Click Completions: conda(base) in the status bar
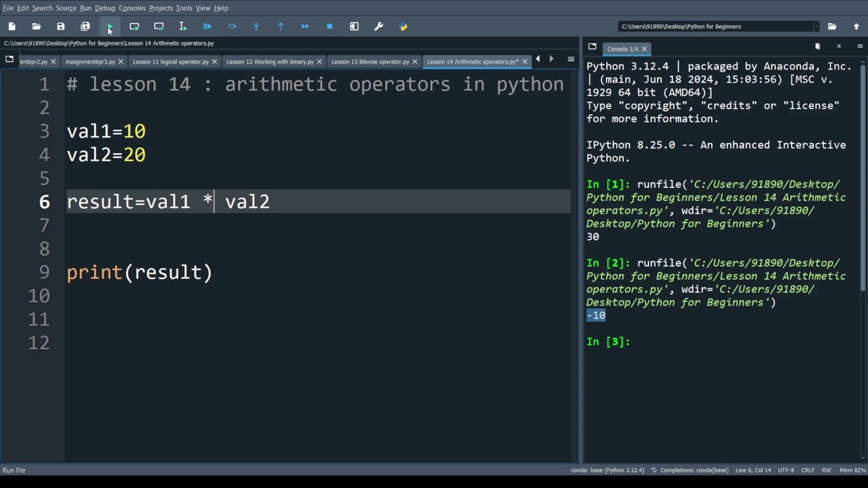The height and width of the screenshot is (488, 868). 690,470
